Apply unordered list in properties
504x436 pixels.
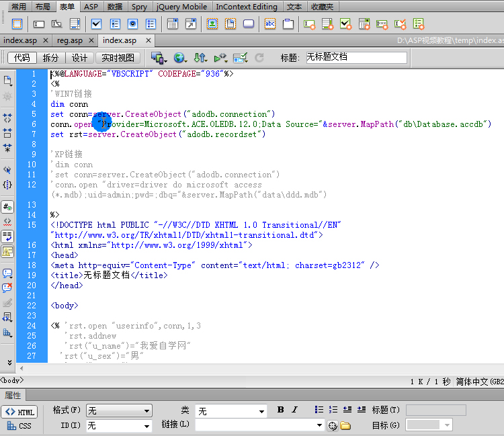pos(319,409)
